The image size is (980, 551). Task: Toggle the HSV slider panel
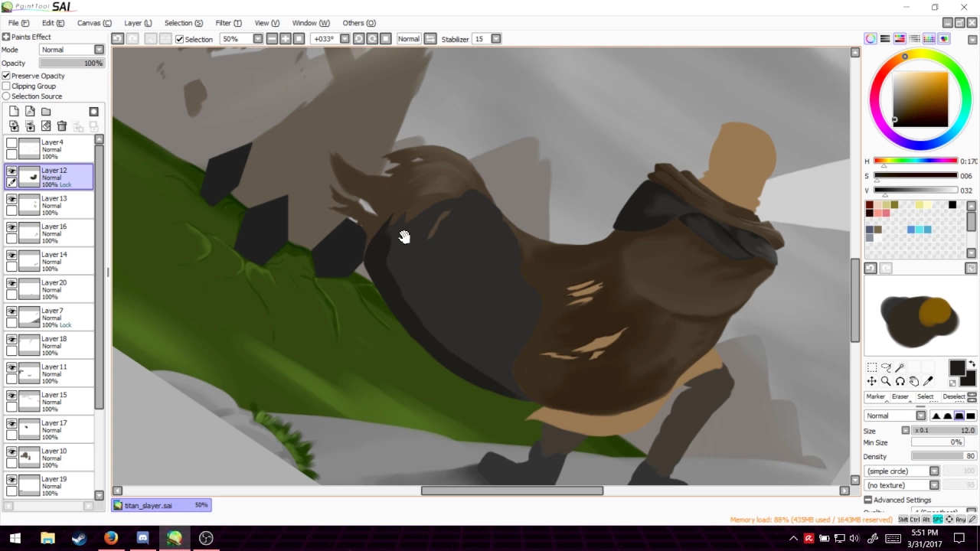[x=900, y=39]
